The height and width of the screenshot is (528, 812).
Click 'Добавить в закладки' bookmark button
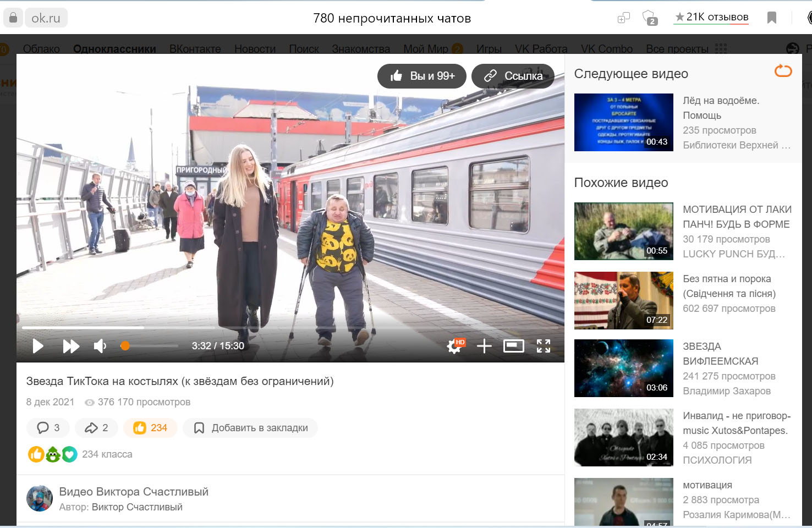tap(250, 428)
